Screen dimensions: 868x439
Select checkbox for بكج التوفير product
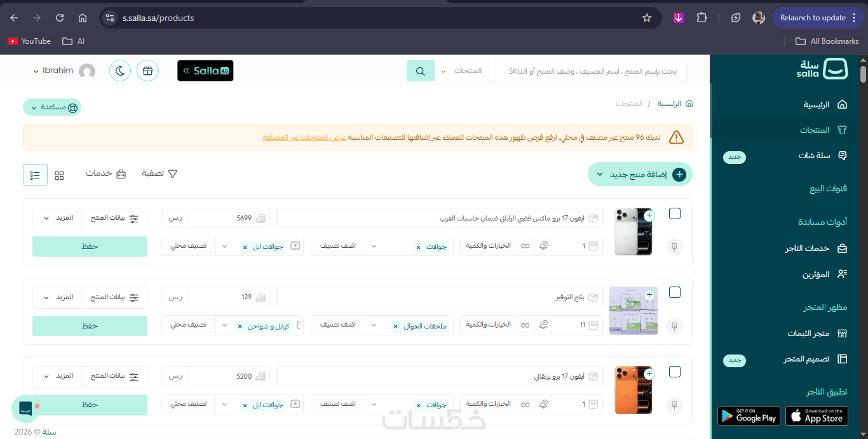[675, 292]
